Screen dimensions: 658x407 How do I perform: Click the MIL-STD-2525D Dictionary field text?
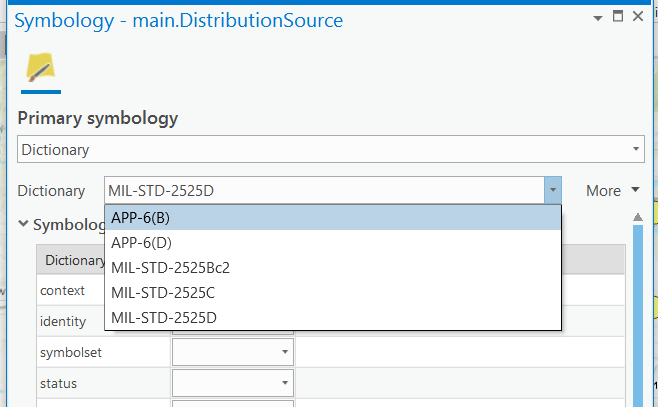click(161, 191)
